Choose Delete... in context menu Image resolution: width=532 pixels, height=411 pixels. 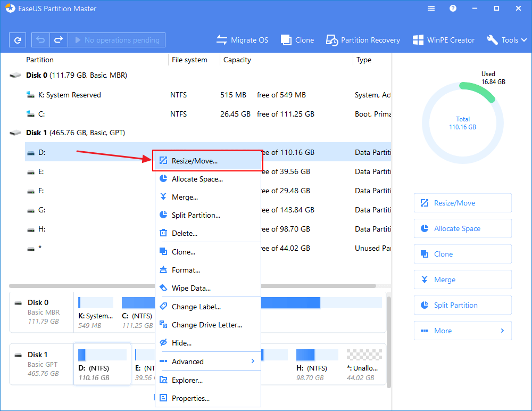click(207, 233)
